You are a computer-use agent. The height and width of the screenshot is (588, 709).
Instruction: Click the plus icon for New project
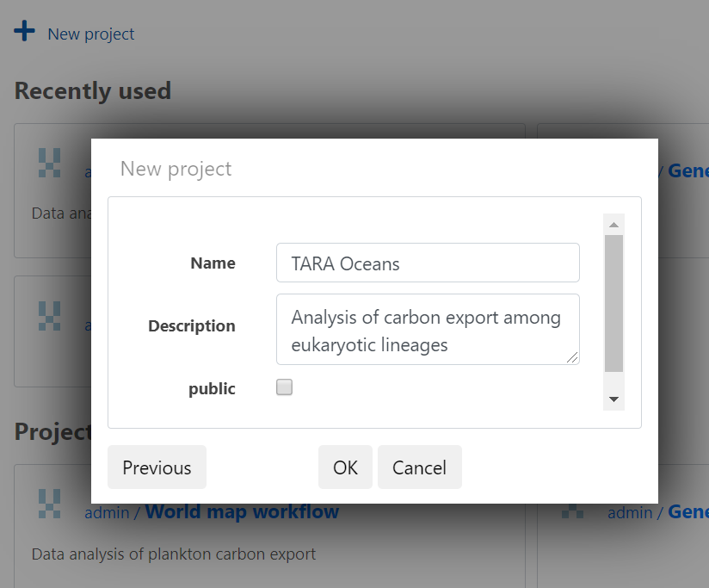(x=24, y=31)
